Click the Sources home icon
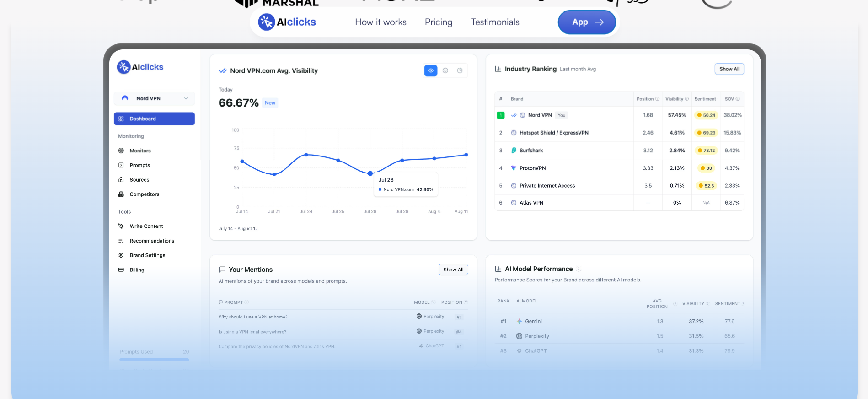Viewport: 868px width, 399px height. coord(121,180)
